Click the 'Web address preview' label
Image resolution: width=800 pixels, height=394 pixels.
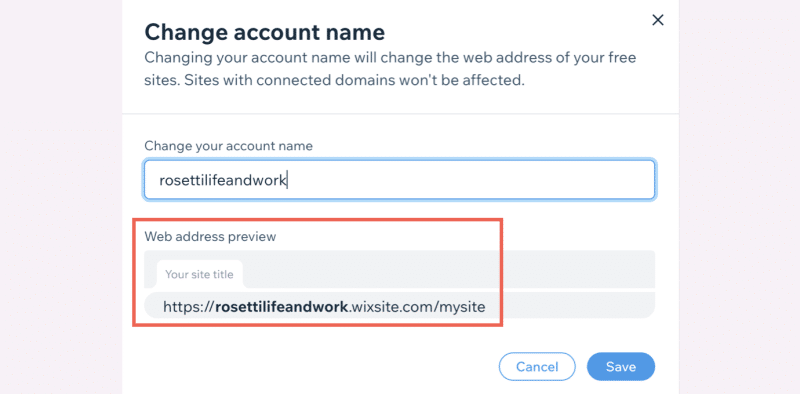210,237
